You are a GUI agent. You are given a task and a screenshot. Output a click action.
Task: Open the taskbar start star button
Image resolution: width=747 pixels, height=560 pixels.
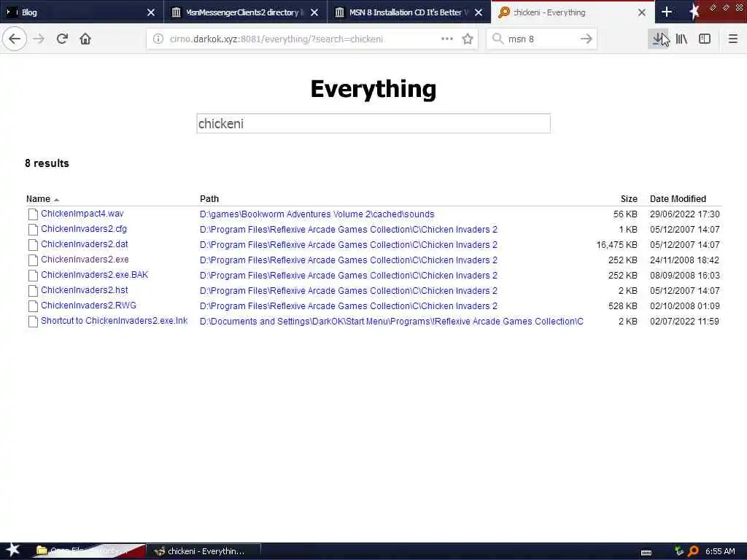point(12,550)
